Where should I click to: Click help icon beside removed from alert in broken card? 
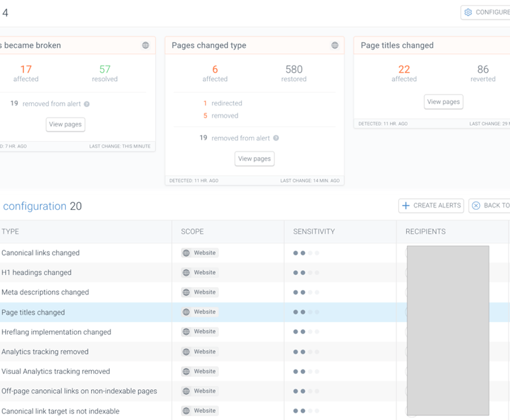[87, 104]
